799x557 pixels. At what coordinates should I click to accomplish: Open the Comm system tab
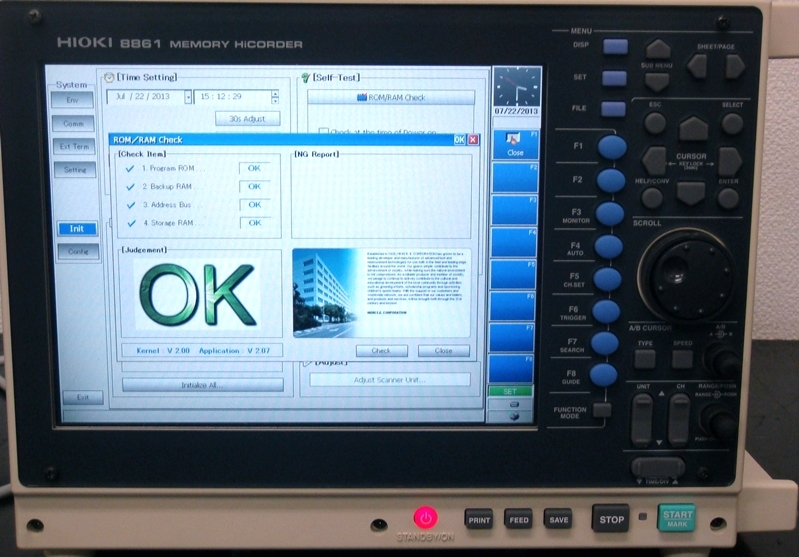pos(73,123)
